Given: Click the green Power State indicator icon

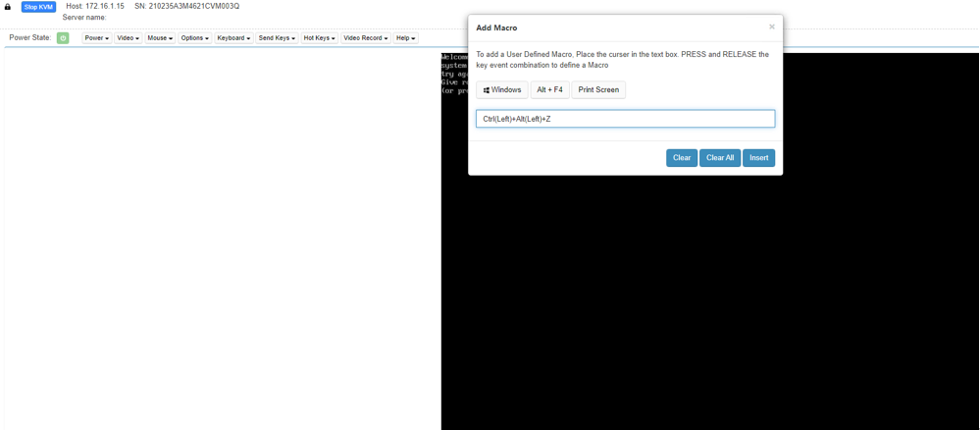Looking at the screenshot, I should click(63, 38).
